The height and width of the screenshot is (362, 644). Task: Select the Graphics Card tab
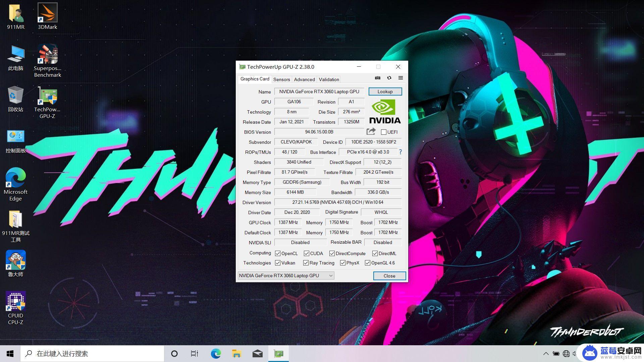click(x=255, y=79)
